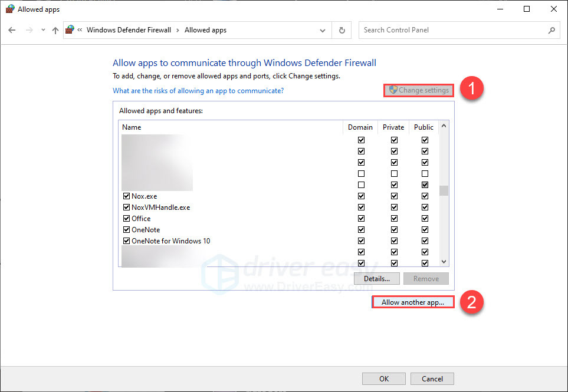This screenshot has height=392, width=568.
Task: Refresh the Allowed apps page
Action: tap(342, 31)
